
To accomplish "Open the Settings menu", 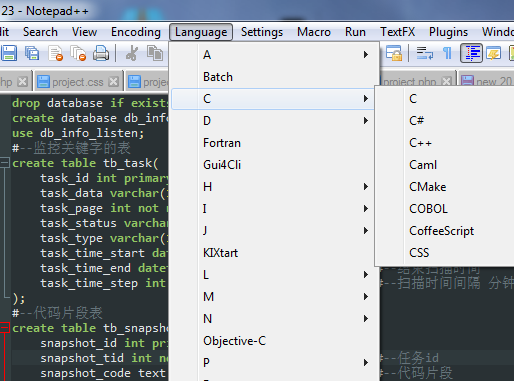I will click(x=262, y=32).
